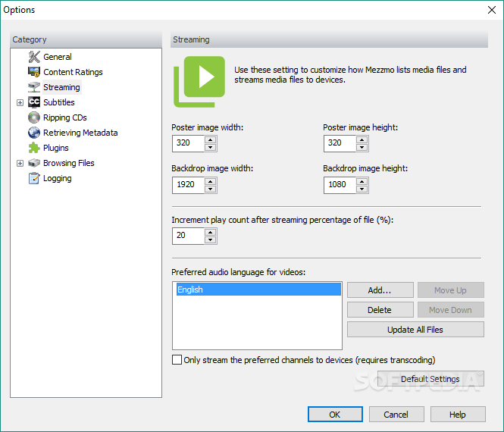Viewport: 504px width, 432px height.
Task: Click the Move Up button
Action: click(451, 290)
